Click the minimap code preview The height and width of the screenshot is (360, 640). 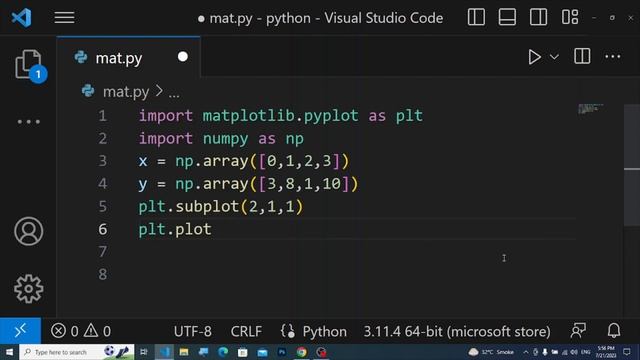pyautogui.click(x=591, y=109)
